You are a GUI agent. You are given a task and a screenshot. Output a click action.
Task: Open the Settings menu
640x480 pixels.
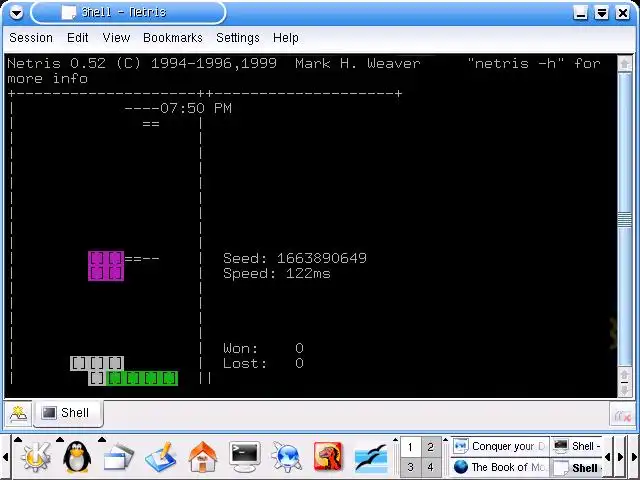point(238,38)
